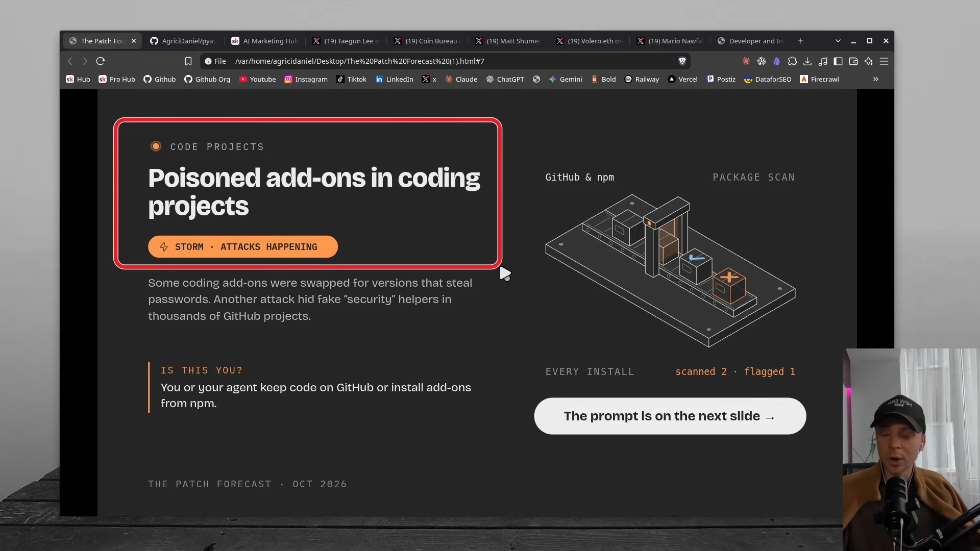Click the ChatGPT swirl toolbar extension icon

pyautogui.click(x=762, y=61)
